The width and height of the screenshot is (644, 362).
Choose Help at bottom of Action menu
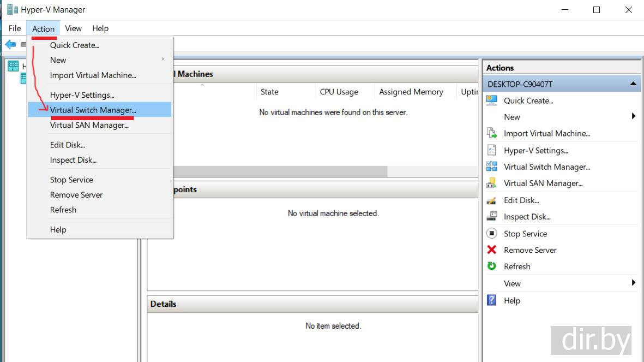pos(100,229)
